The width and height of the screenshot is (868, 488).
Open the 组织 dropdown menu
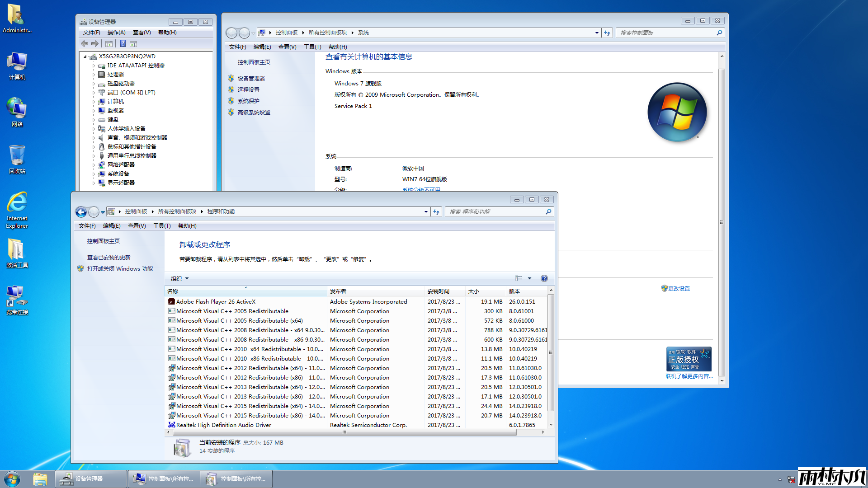coord(179,279)
